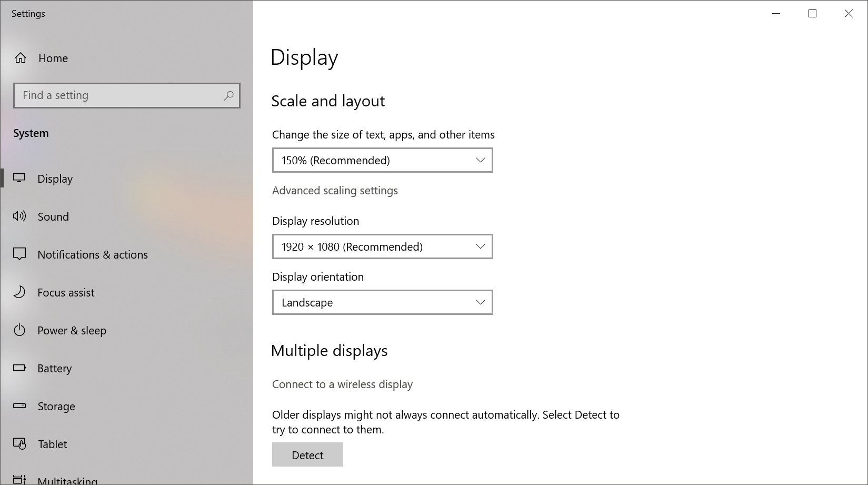Open the 150% scaling dropdown
868x485 pixels.
383,160
